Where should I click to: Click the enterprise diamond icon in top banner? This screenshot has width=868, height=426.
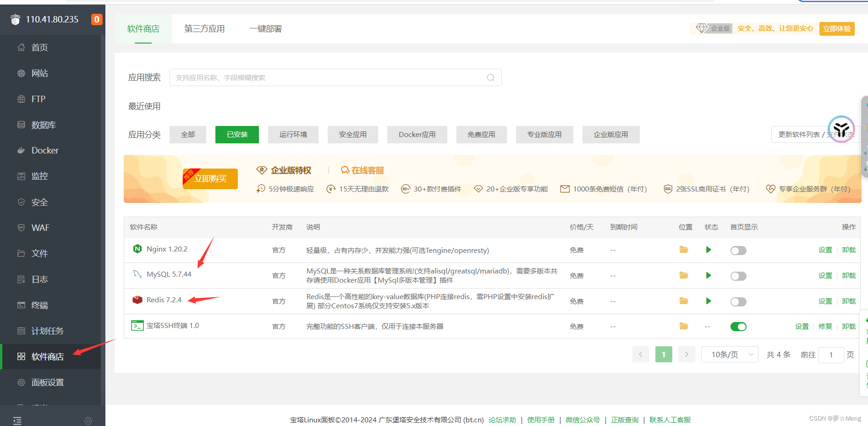pos(701,28)
